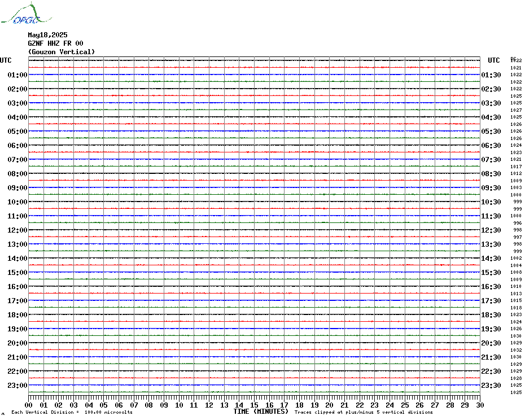This screenshot has width=525, height=420.
Task: Click the value 1012 in the right column
Action: click(516, 173)
